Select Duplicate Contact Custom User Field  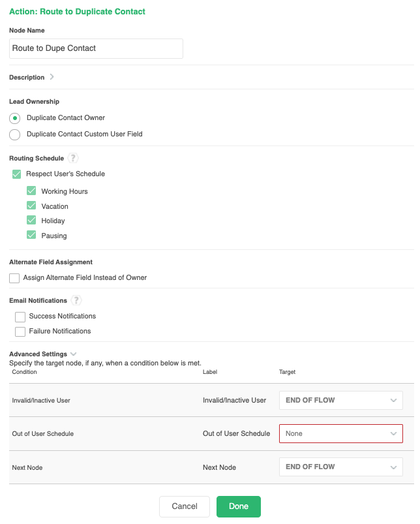(x=14, y=134)
